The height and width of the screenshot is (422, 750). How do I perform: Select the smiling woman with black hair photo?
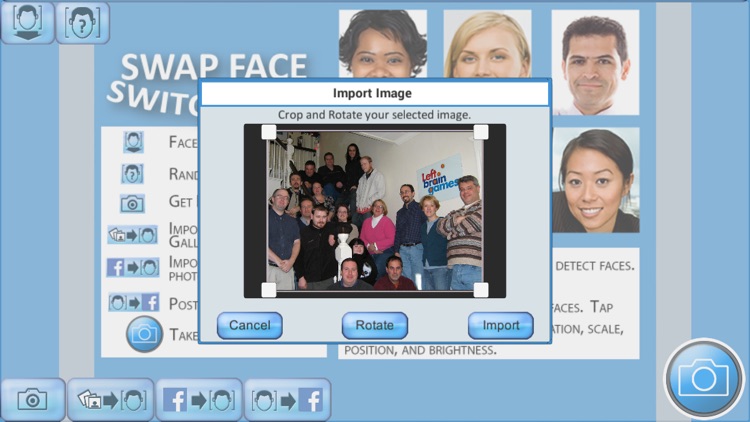[596, 180]
